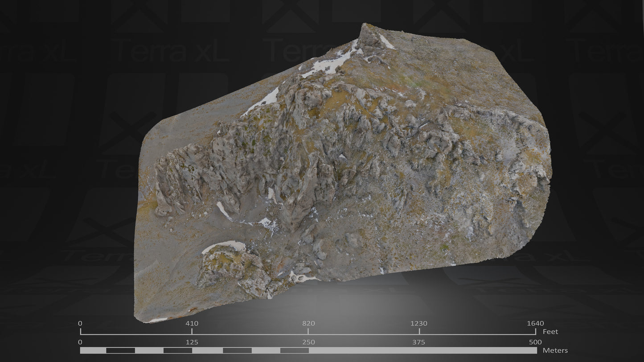Click the '820' tick label on the Feet scale
Screen dimensions: 644x362
tap(308, 324)
